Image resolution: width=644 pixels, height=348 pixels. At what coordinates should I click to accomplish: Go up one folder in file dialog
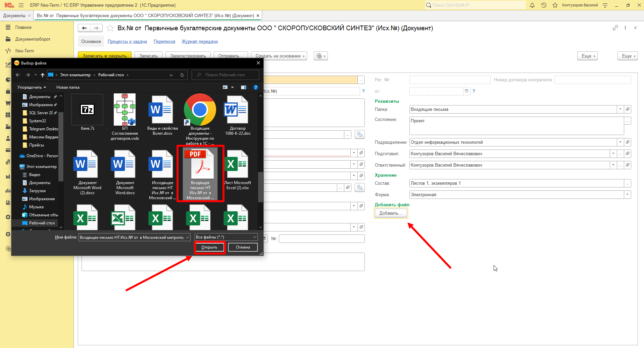coord(43,75)
